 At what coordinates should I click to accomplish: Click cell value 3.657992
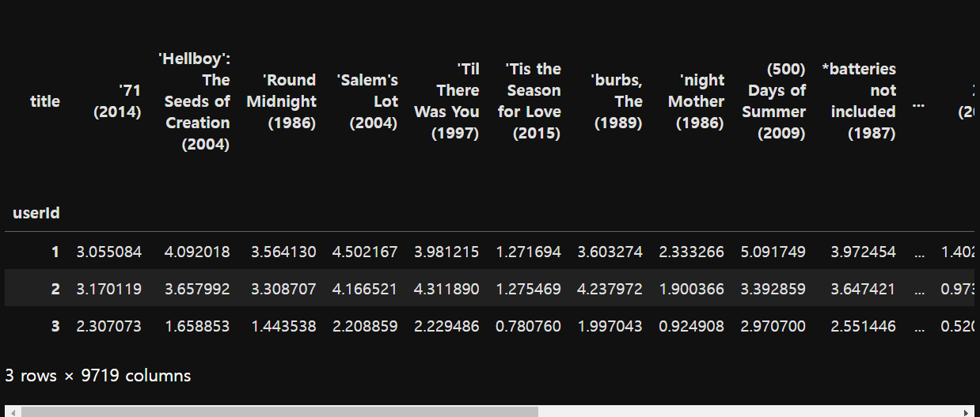(197, 290)
